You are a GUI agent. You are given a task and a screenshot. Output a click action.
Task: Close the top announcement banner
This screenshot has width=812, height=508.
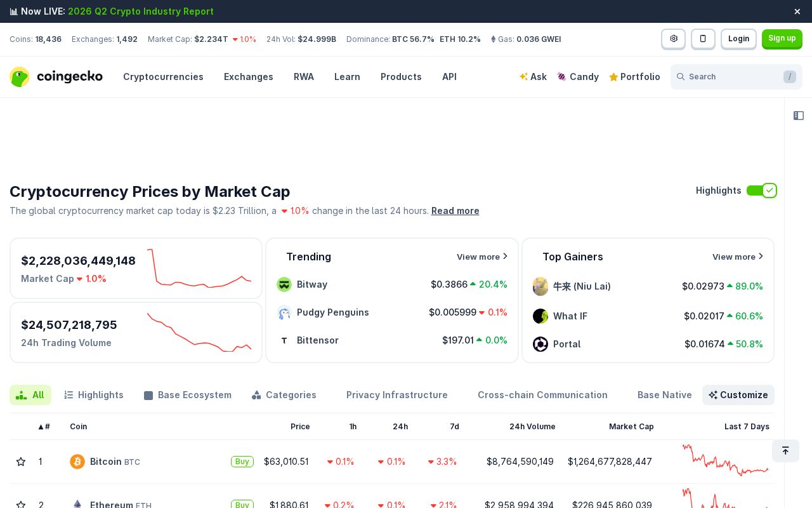(797, 11)
